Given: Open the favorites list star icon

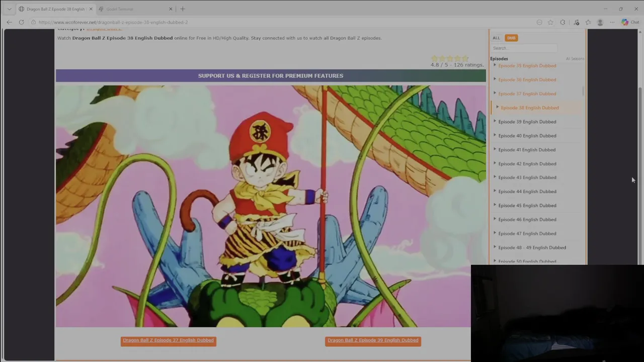Looking at the screenshot, I should point(588,22).
